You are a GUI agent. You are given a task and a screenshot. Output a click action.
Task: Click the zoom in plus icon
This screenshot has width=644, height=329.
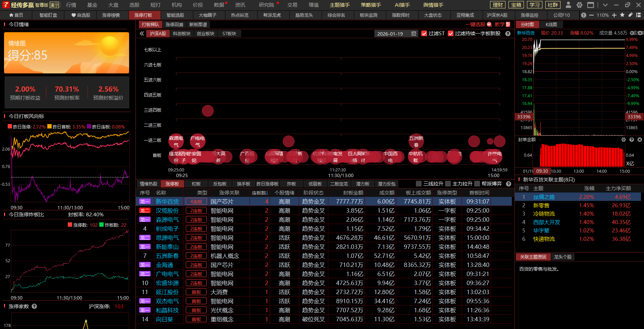tap(614, 15)
